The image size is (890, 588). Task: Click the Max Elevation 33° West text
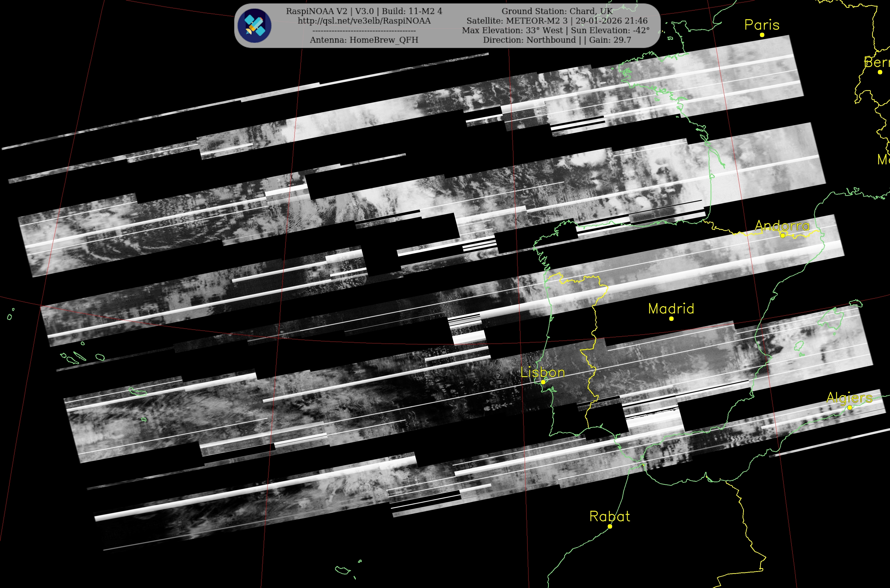click(512, 30)
